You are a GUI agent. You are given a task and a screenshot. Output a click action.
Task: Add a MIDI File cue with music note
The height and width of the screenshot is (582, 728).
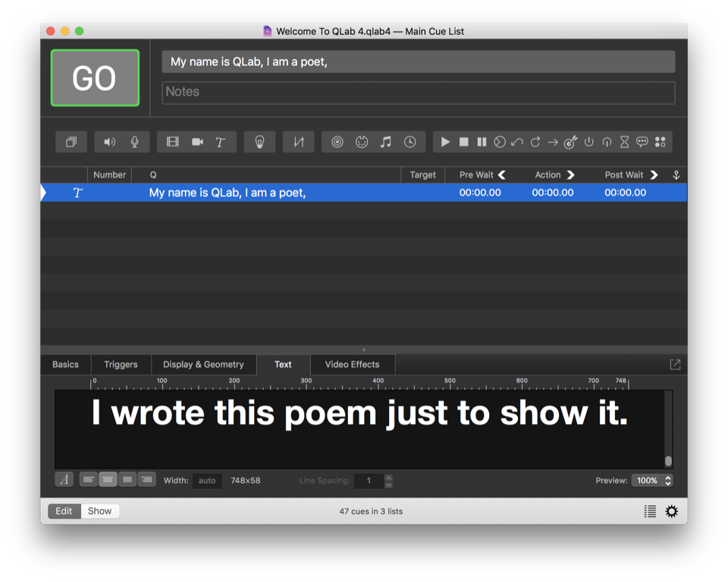(386, 142)
